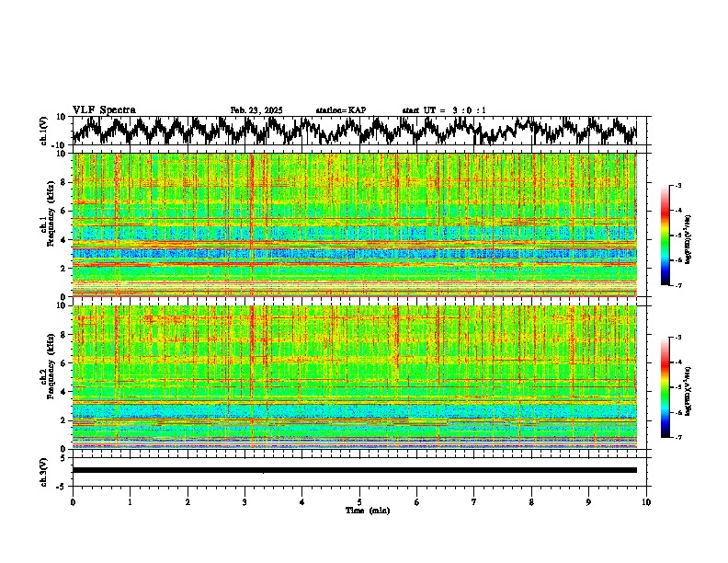The width and height of the screenshot is (728, 563).
Task: Click the ch.2 PSD color scale bar
Action: click(665, 387)
